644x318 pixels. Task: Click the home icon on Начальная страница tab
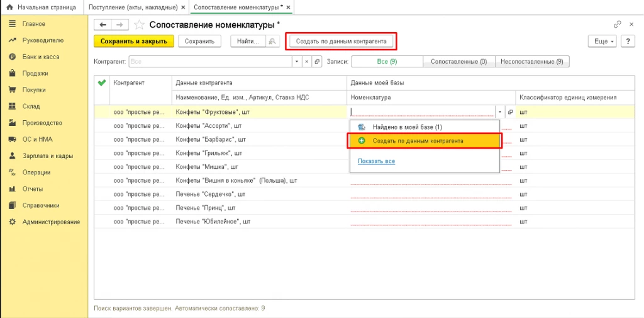click(10, 8)
